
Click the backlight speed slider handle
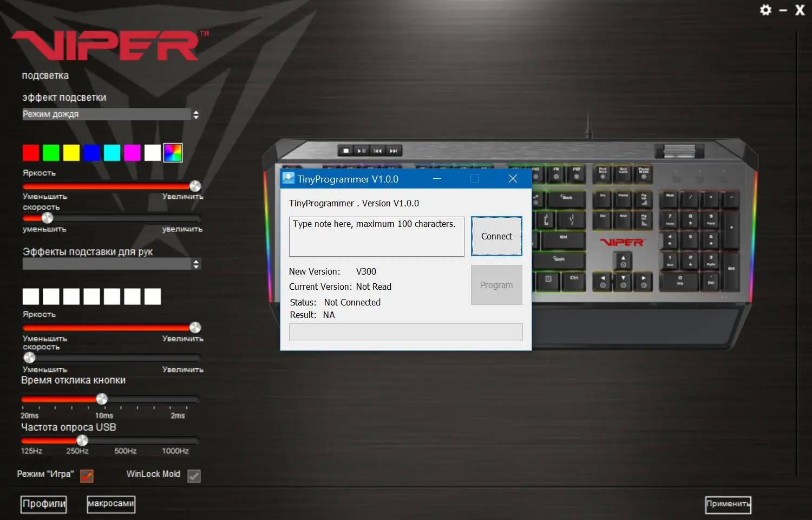(x=48, y=218)
